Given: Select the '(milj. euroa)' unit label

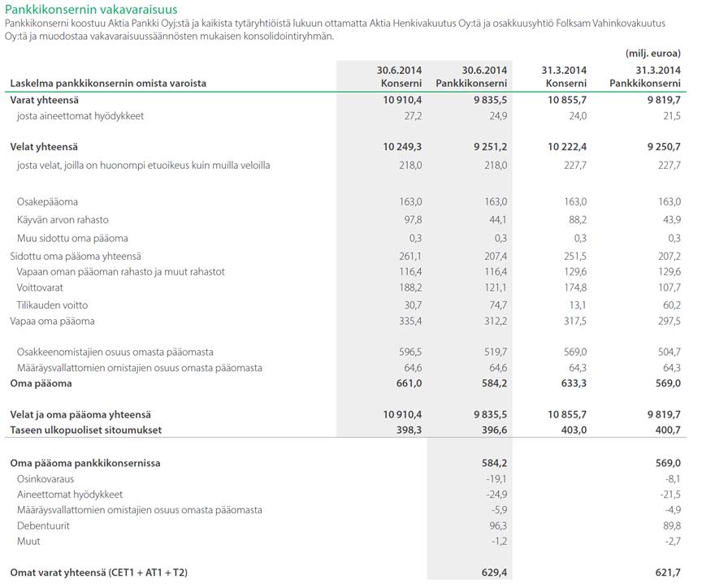Looking at the screenshot, I should (x=652, y=54).
